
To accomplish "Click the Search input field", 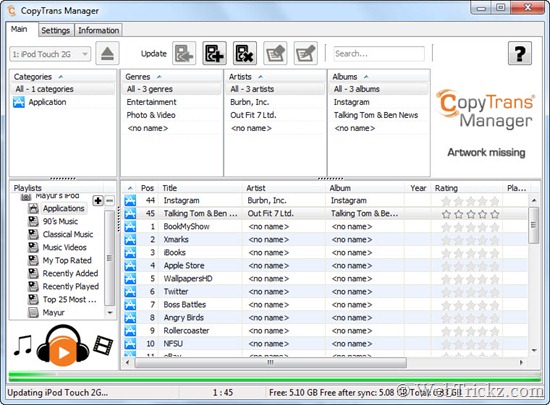I will 379,54.
